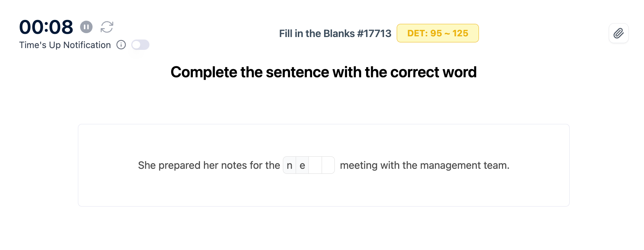
Task: Click the Fill in the Blanks #17713 title
Action: pos(335,33)
